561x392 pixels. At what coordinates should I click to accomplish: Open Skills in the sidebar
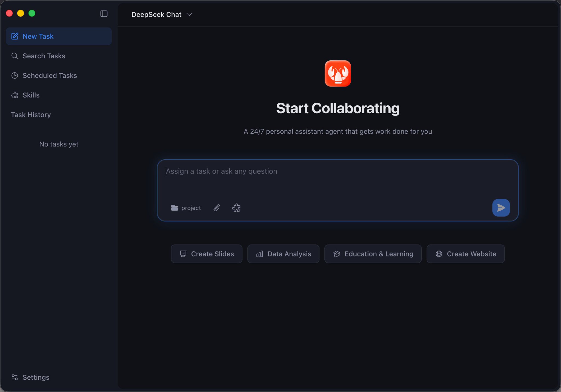[x=31, y=95]
